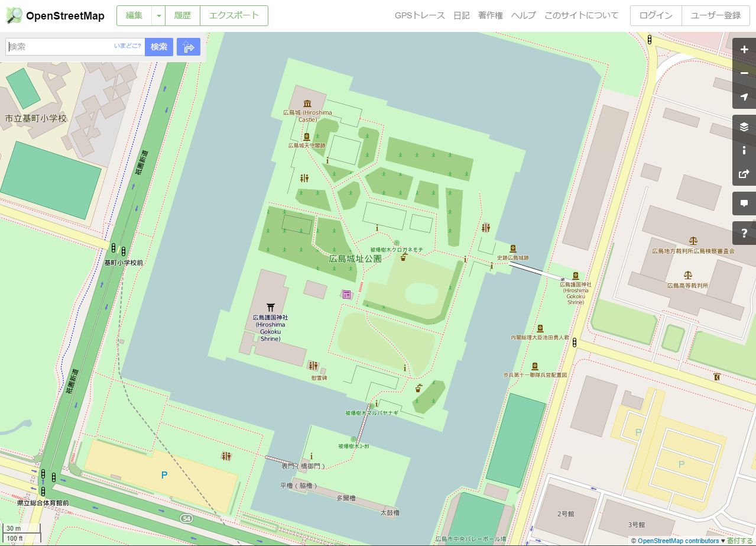Click the restroom icon near 慰霊碑
This screenshot has height=546, width=756.
point(313,366)
